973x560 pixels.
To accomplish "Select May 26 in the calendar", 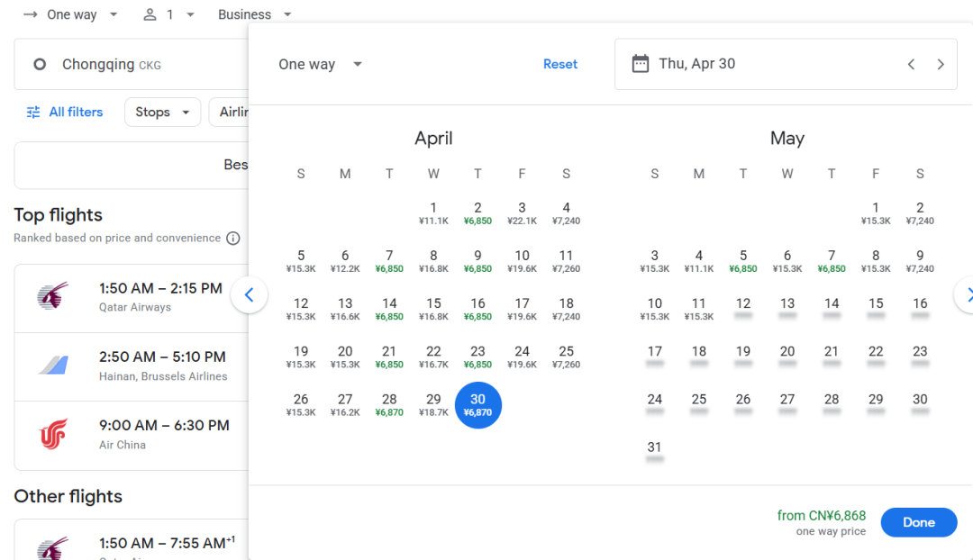I will tap(742, 405).
